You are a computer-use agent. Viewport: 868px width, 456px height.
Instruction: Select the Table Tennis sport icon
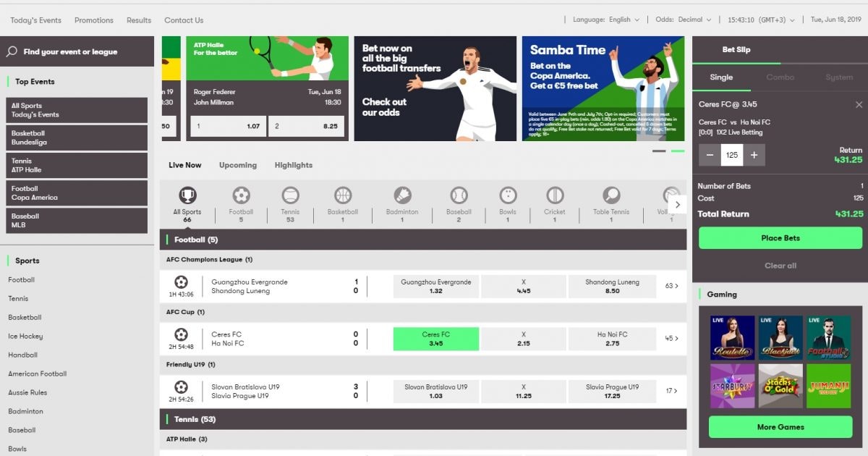coord(611,196)
